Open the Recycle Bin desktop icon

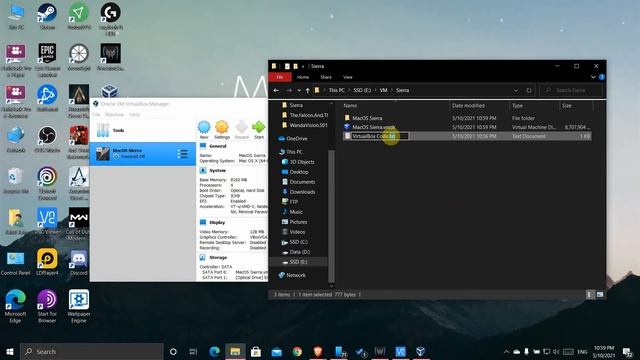point(16,180)
